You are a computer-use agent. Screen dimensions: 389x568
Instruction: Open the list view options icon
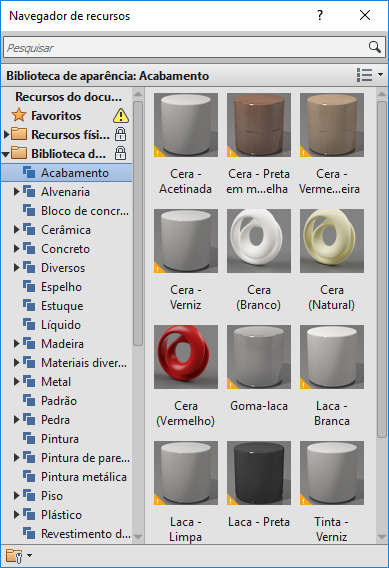364,75
